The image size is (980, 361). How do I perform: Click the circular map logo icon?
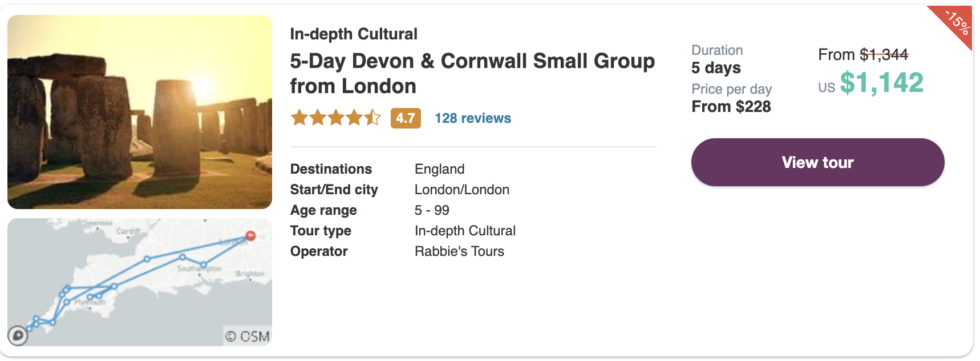pos(18,335)
